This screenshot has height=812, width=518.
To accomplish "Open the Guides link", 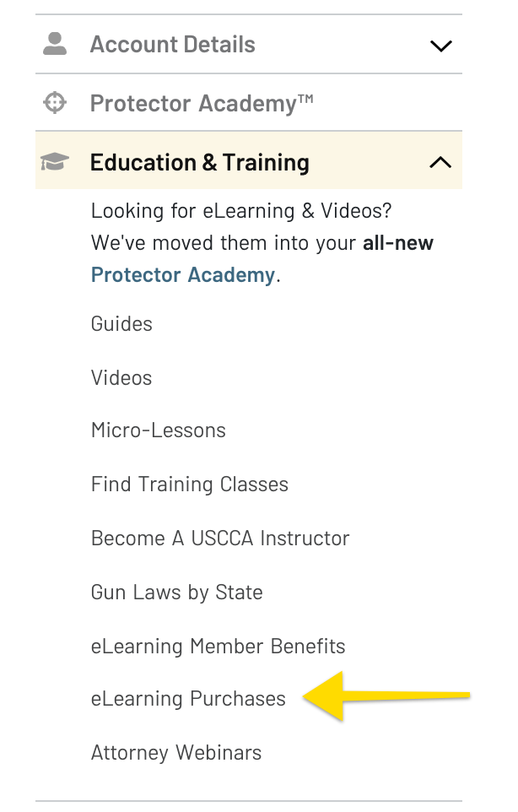I will point(121,324).
